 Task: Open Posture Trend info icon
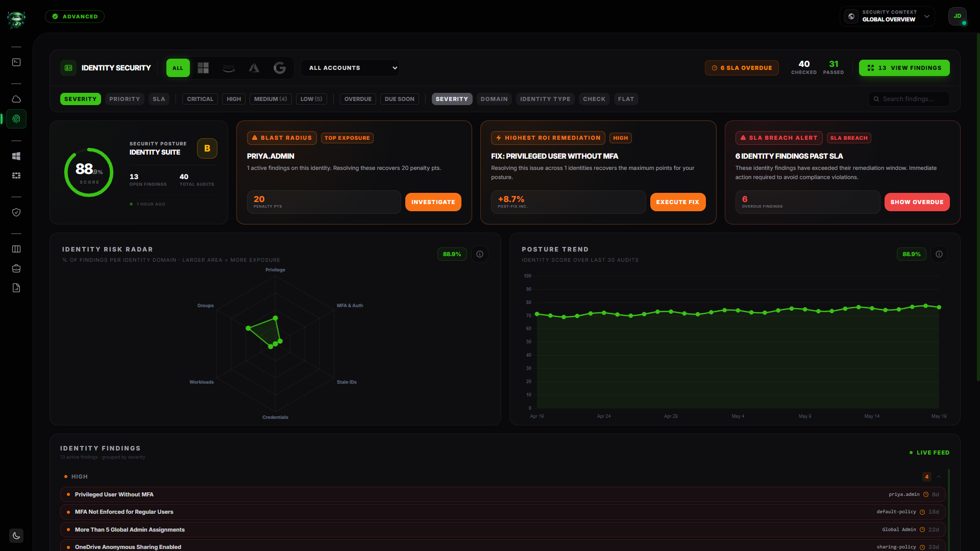[939, 254]
